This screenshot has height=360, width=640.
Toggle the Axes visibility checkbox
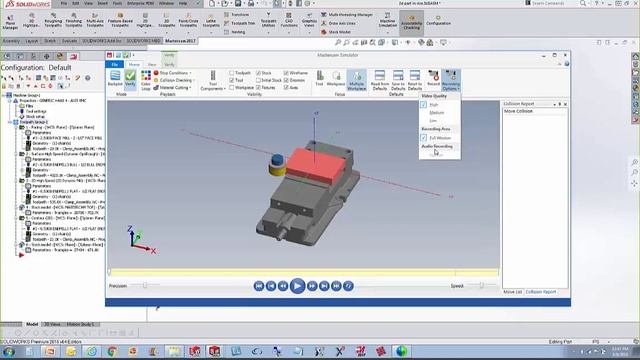tap(286, 88)
